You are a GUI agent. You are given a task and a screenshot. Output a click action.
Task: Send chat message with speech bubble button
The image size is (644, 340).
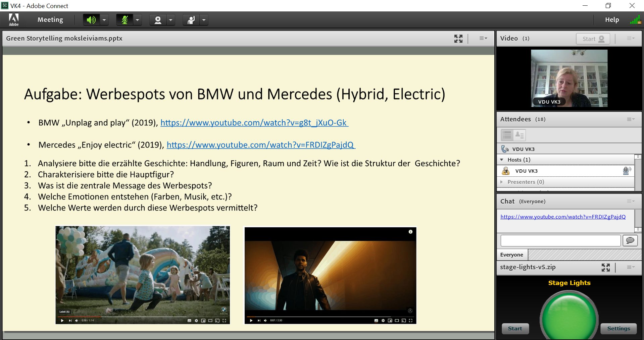(x=630, y=240)
